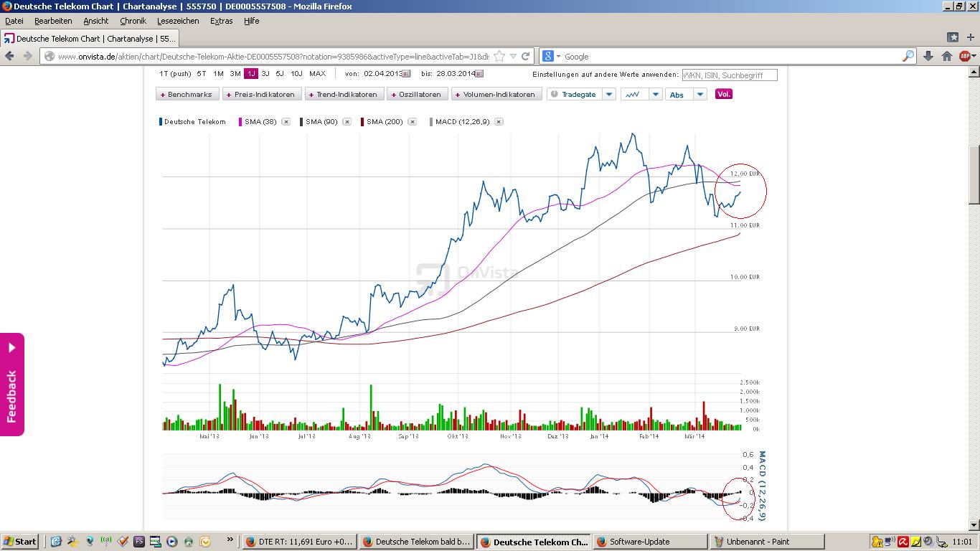Select the 1M timeframe
This screenshot has height=551, width=980.
219,74
